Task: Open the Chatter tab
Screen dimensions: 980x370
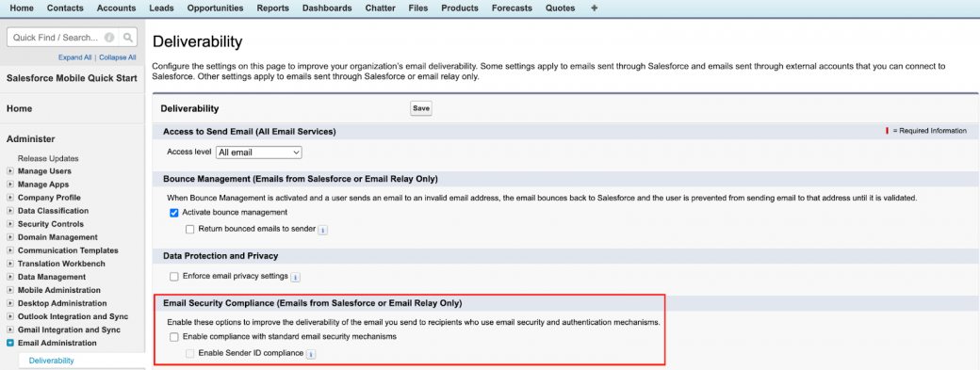Action: (380, 8)
